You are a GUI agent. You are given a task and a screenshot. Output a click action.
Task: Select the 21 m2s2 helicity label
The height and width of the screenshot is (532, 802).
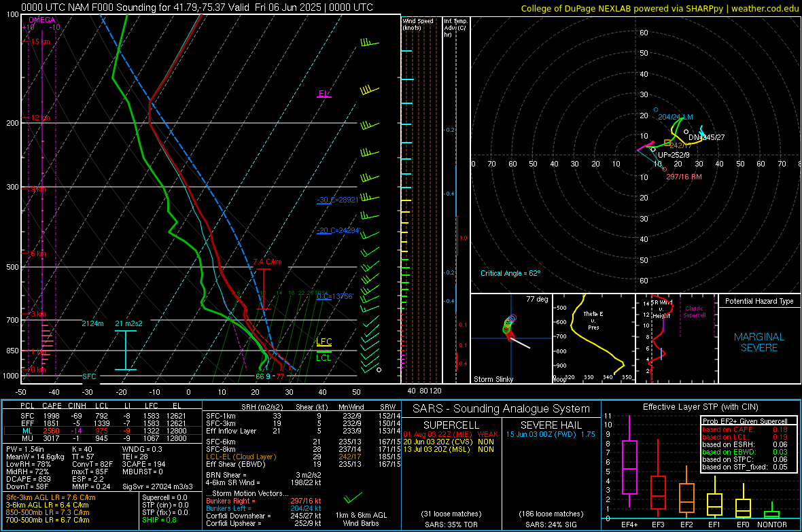pyautogui.click(x=129, y=324)
